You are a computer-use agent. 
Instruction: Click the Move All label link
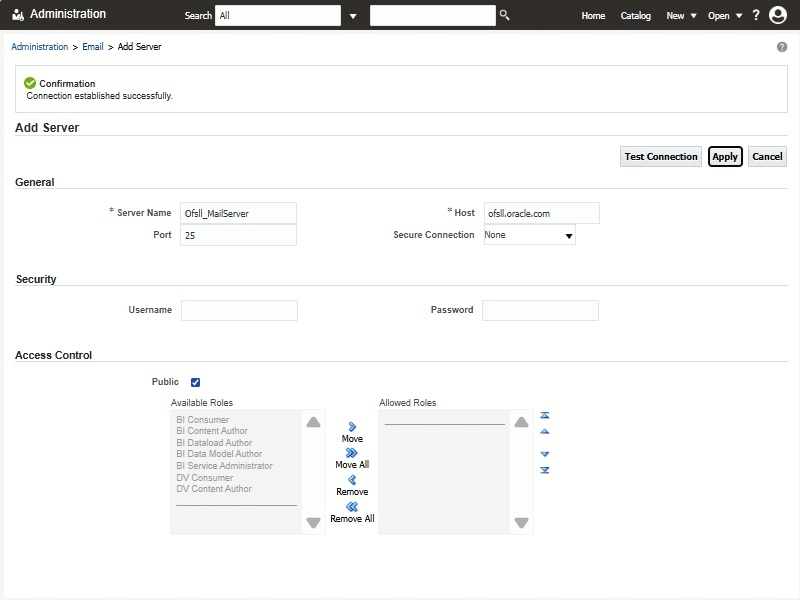click(352, 465)
